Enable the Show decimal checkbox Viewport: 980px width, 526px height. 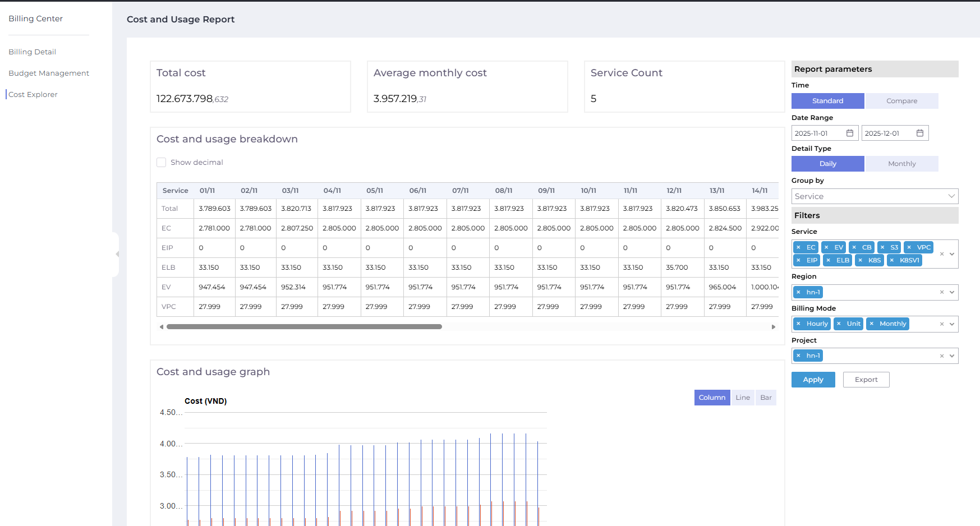tap(161, 163)
